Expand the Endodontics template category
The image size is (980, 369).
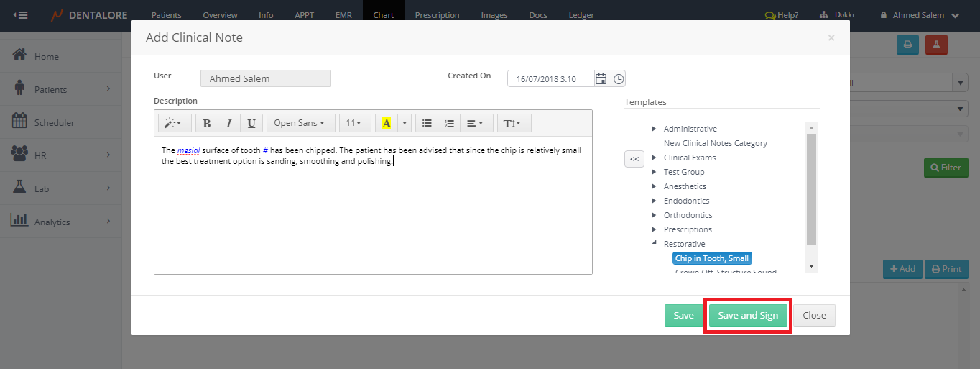(x=654, y=201)
